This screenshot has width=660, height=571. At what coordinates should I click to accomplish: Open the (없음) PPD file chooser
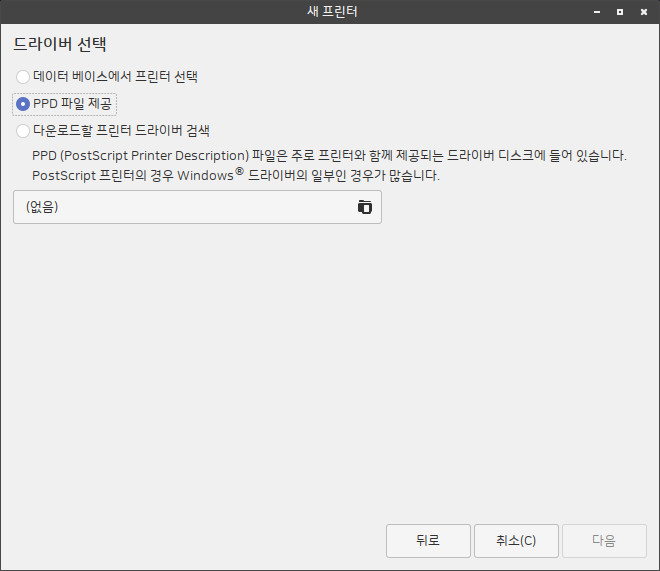(197, 207)
